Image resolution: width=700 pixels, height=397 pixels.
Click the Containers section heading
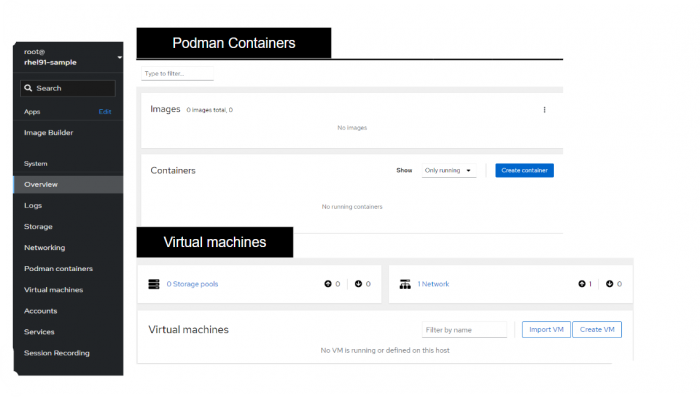(x=173, y=171)
